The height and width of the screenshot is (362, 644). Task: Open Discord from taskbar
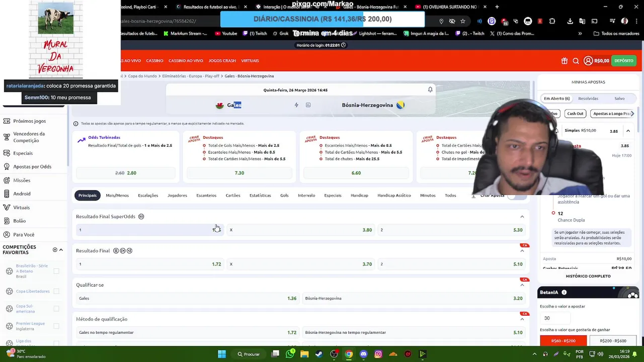364,354
